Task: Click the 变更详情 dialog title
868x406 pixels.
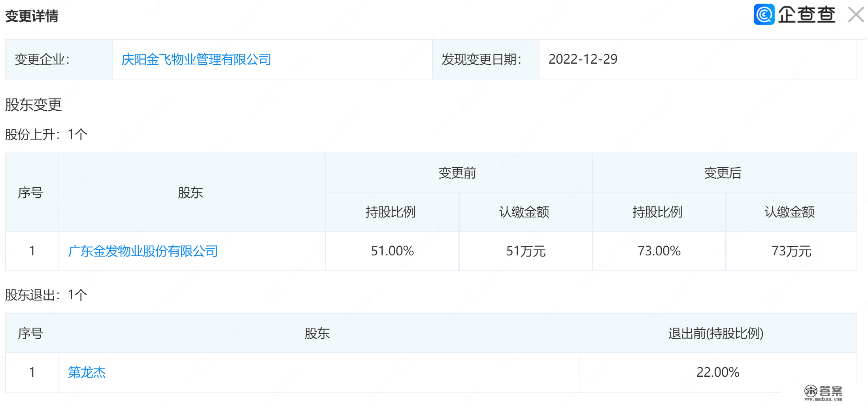Action: tap(32, 16)
